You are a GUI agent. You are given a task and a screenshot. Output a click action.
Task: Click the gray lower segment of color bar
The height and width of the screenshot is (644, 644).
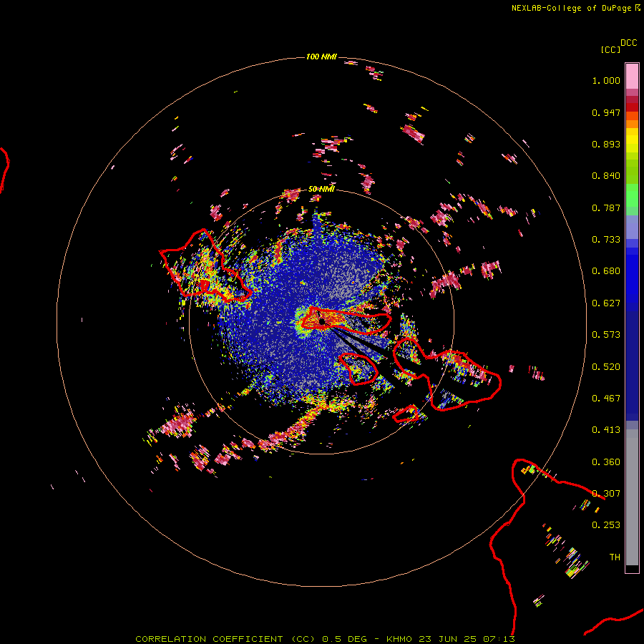pyautogui.click(x=632, y=497)
